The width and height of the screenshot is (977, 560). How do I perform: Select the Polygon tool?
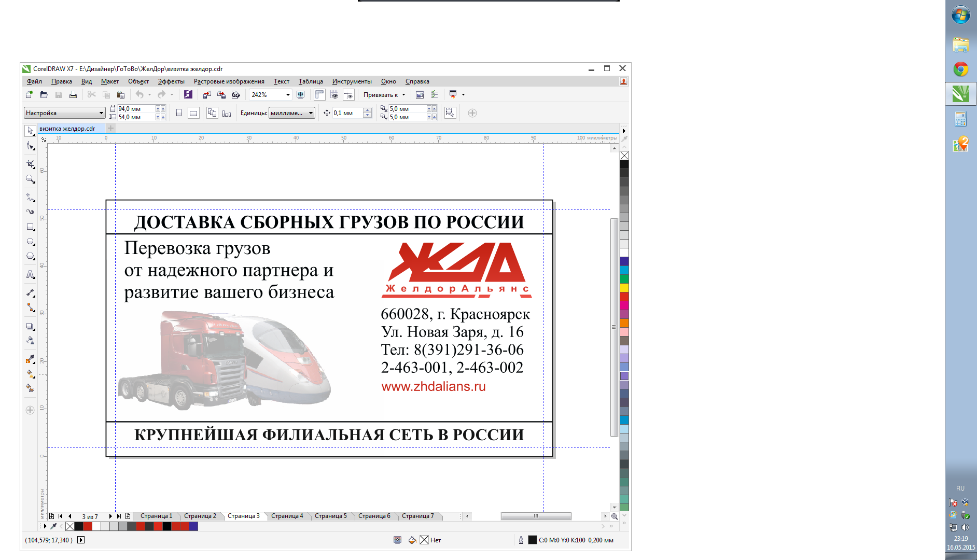pyautogui.click(x=30, y=256)
